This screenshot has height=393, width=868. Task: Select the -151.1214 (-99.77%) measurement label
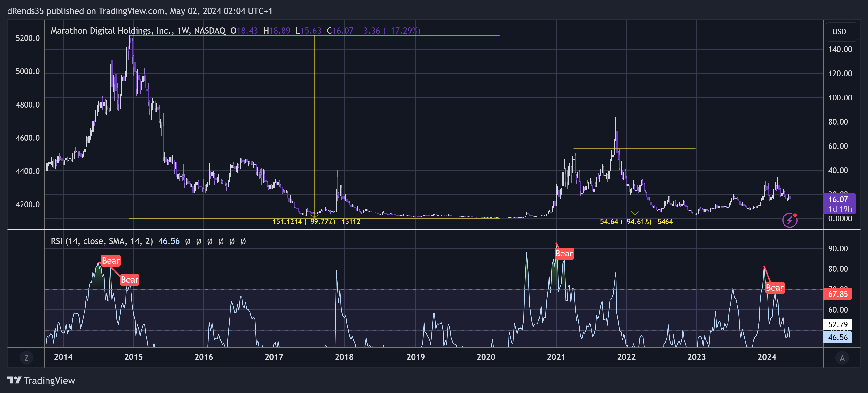pyautogui.click(x=314, y=222)
